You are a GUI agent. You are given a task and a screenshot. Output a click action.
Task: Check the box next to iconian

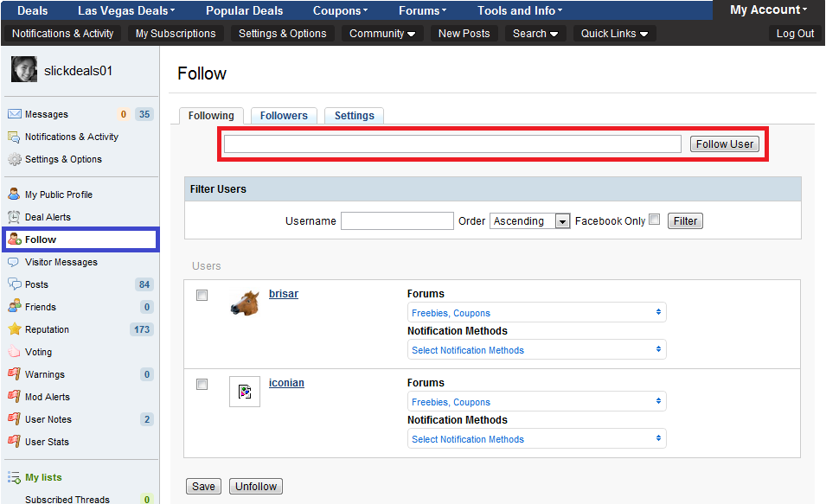pyautogui.click(x=202, y=385)
